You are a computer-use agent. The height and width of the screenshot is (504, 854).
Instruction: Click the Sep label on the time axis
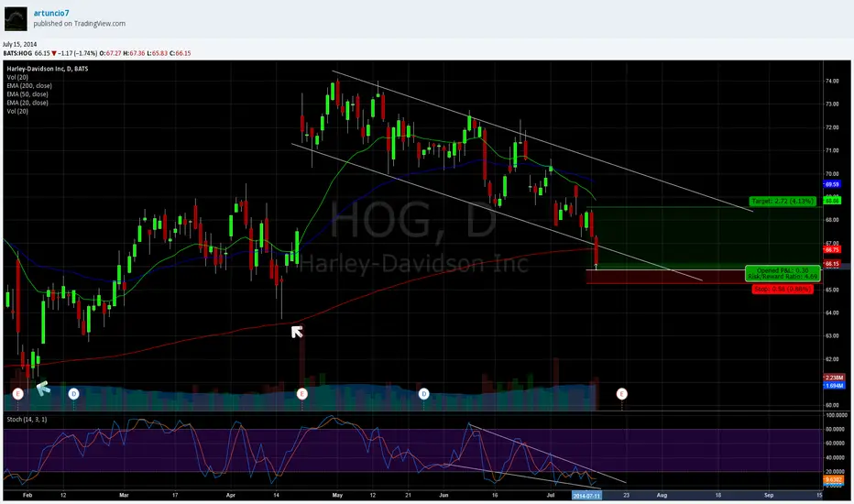(769, 495)
